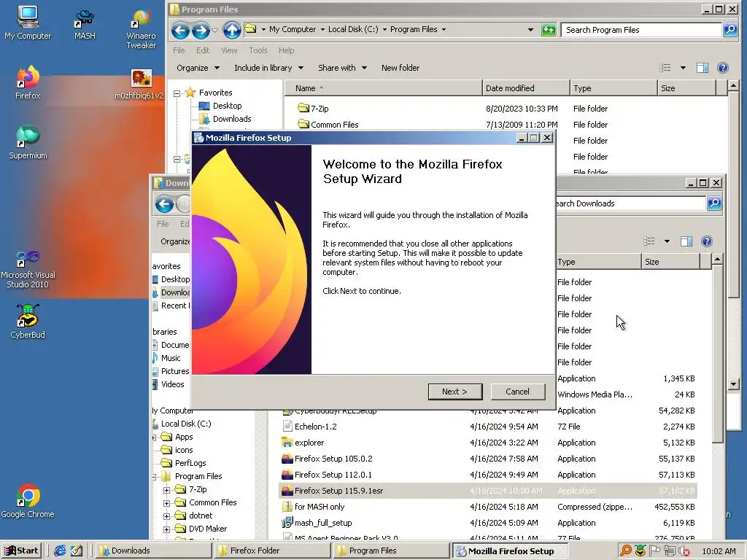Open view options arrow in Downloads window
Viewport: 747px width, 560px height.
tap(667, 241)
